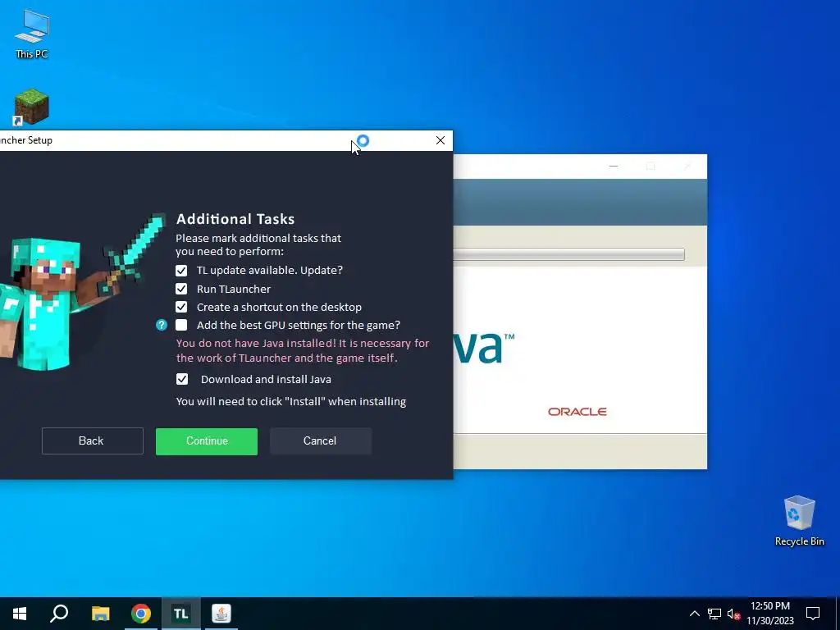Open the network status tray icon
This screenshot has height=630, width=840.
click(714, 614)
